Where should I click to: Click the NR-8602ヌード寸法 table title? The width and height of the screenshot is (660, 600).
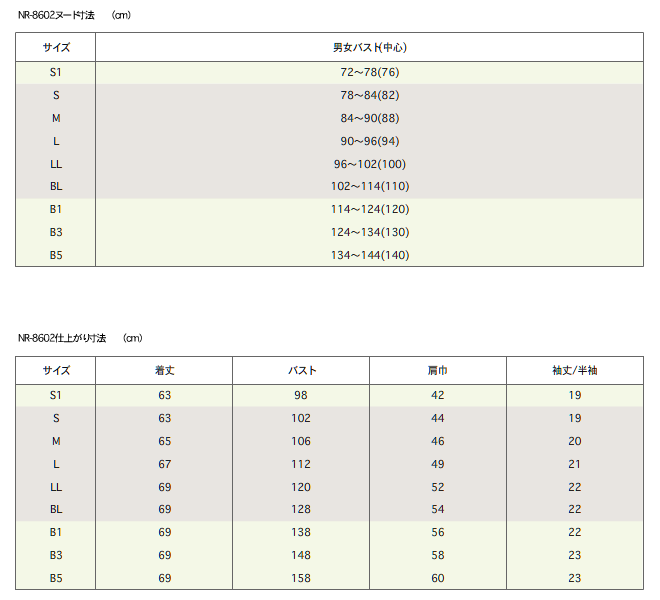(56, 15)
